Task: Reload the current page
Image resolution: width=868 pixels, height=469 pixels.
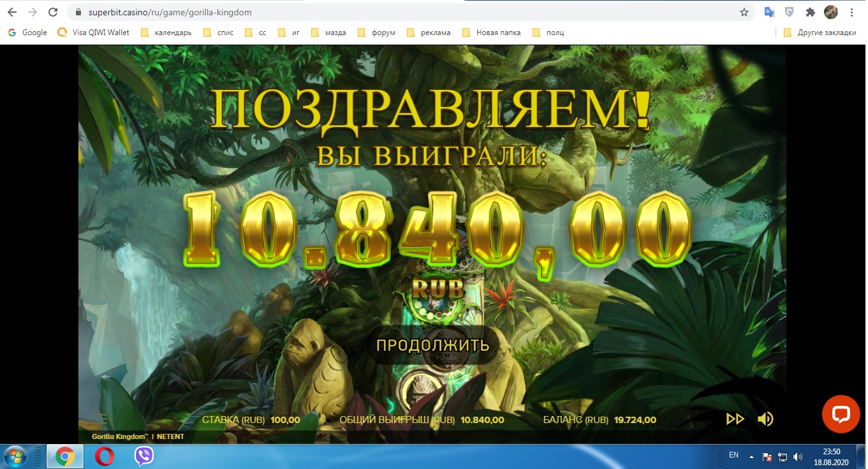Action: pos(53,12)
